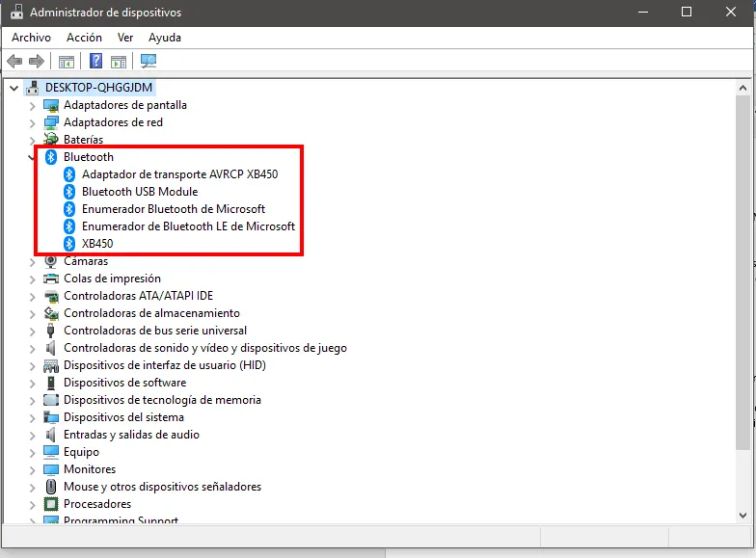756x558 pixels.
Task: Click the Bluetooth USB Module device icon
Action: coord(69,192)
